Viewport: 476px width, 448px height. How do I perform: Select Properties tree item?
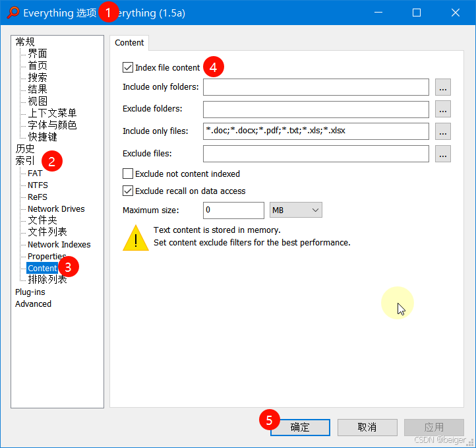[47, 257]
